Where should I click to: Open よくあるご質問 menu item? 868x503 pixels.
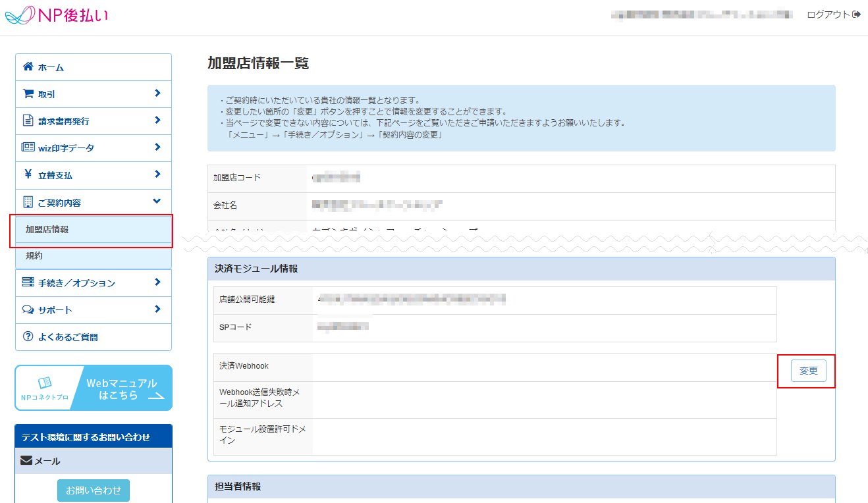pos(94,337)
